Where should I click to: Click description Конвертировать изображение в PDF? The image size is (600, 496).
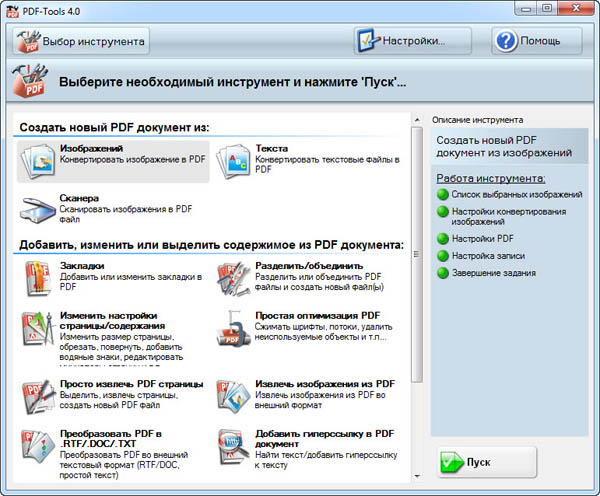[132, 159]
